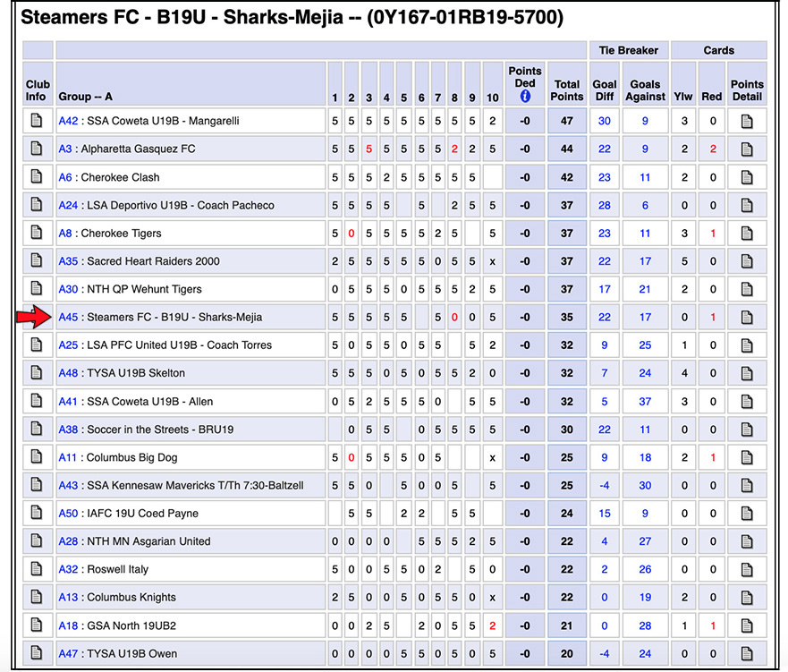Open club info for Roswell Italy
Image resolution: width=788 pixels, height=672 pixels.
[x=36, y=568]
